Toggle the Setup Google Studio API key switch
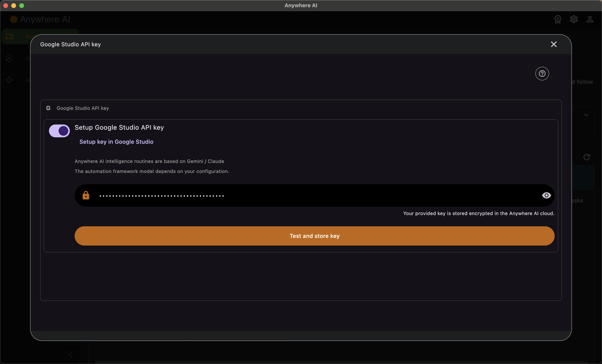602x364 pixels. [59, 131]
